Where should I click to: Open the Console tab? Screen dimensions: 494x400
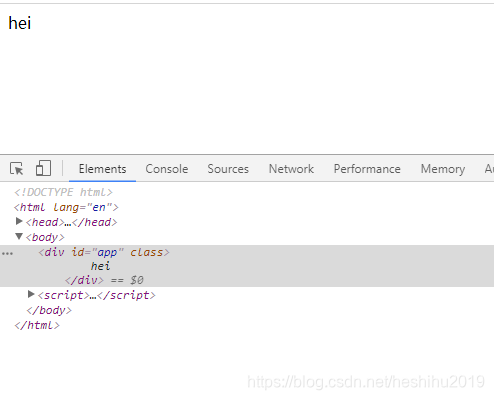tap(167, 169)
